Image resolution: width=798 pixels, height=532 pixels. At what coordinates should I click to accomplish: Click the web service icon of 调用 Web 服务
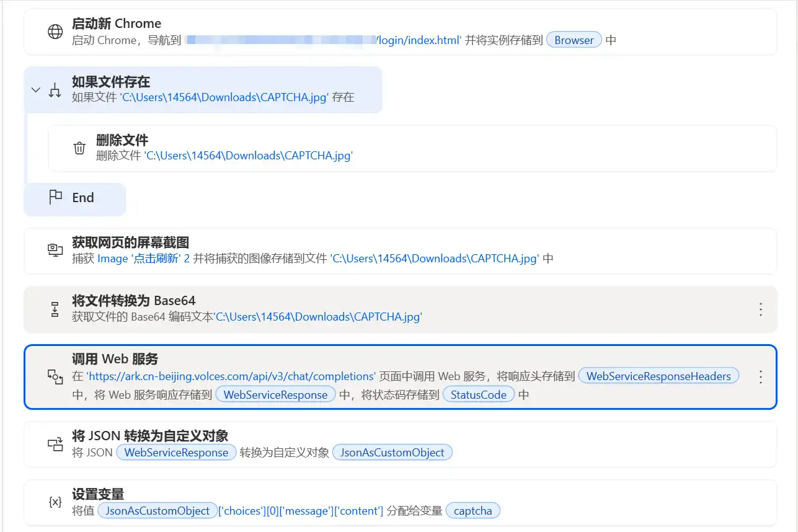click(x=55, y=376)
